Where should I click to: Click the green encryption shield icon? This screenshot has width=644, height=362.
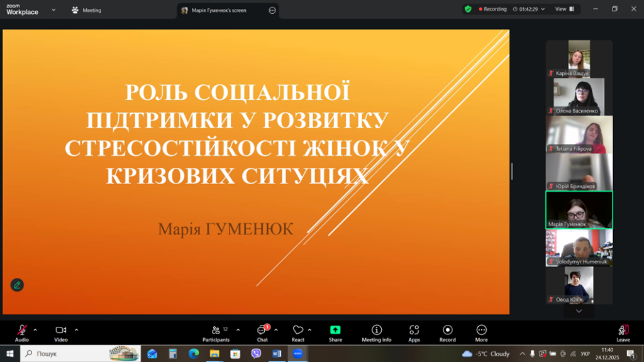click(468, 9)
